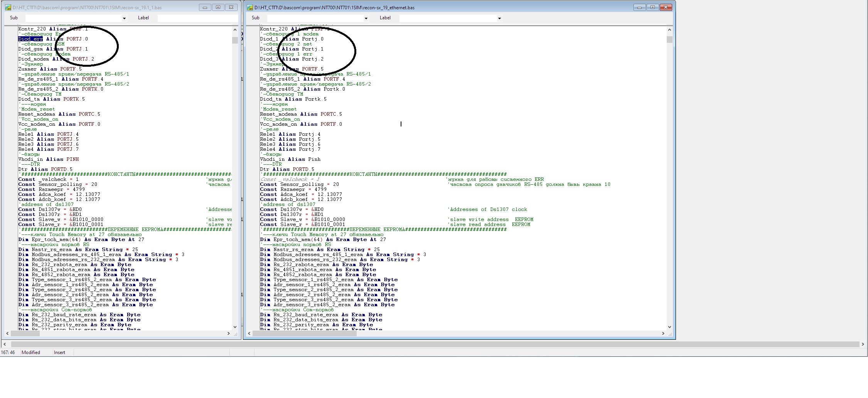Click left window horizontal scroll right arrow
Image resolution: width=868 pixels, height=398 pixels.
tap(228, 333)
